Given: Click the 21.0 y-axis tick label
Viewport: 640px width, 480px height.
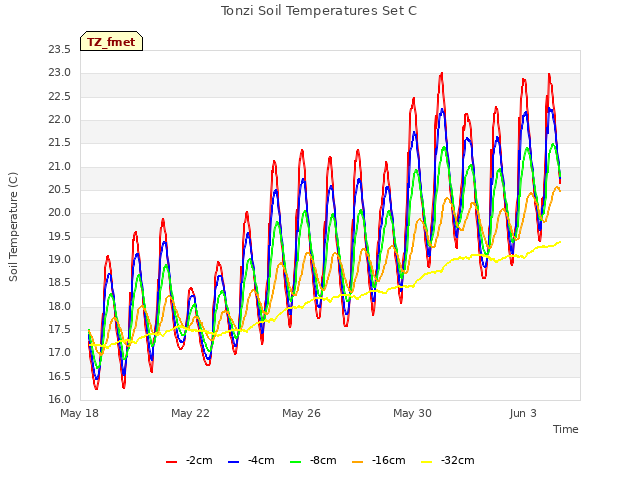Looking at the screenshot, I should tap(60, 167).
